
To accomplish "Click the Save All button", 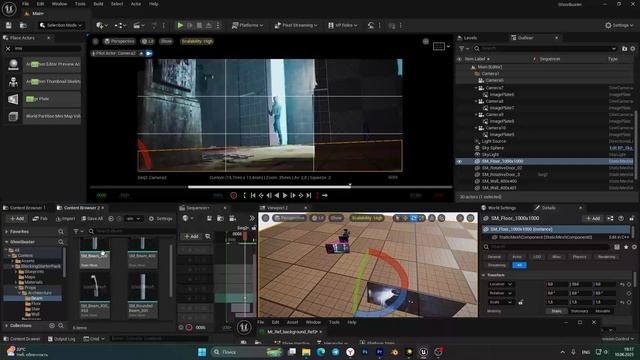I will pyautogui.click(x=92, y=219).
